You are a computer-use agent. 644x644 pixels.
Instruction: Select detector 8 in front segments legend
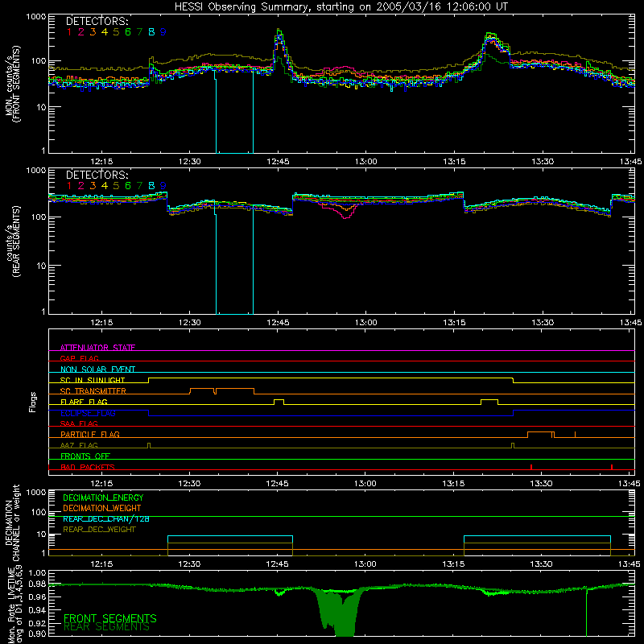[x=151, y=32]
